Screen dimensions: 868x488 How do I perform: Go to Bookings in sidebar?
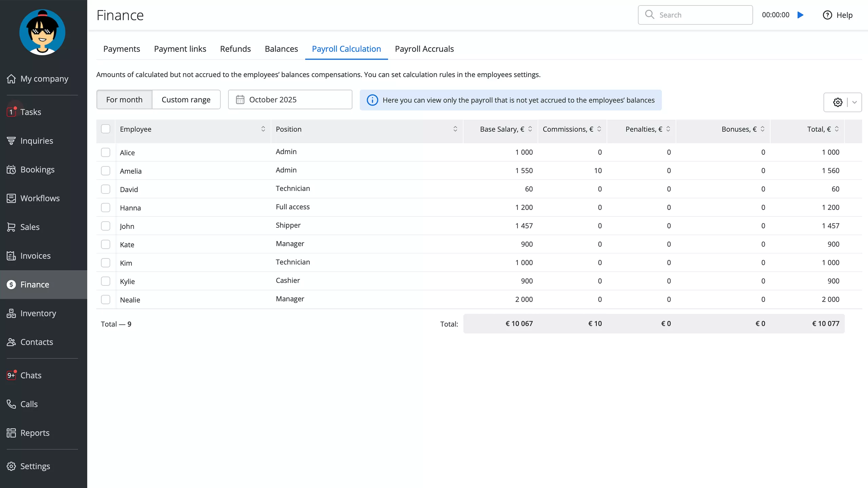tap(37, 169)
